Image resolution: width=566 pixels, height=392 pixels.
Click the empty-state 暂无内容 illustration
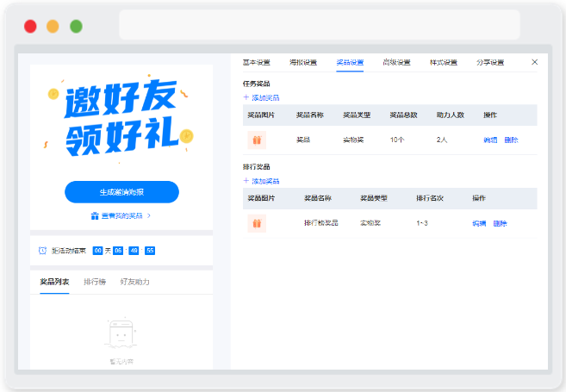121,334
